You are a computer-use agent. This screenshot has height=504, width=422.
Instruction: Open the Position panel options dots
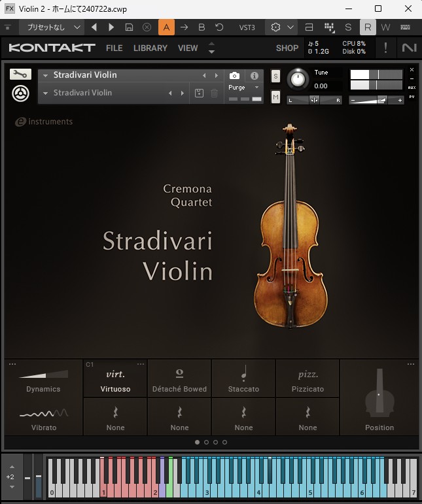coord(411,364)
